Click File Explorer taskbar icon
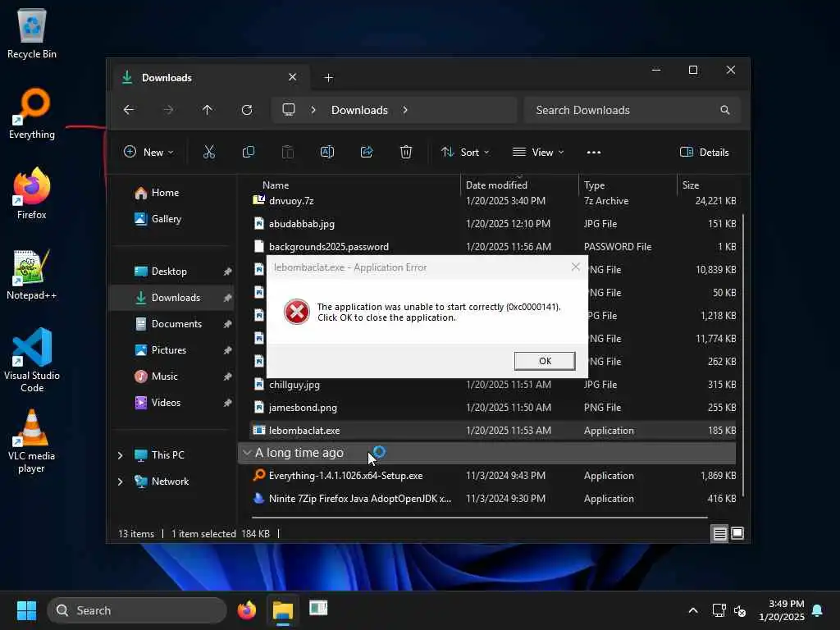Viewport: 840px width, 630px height. (x=283, y=610)
